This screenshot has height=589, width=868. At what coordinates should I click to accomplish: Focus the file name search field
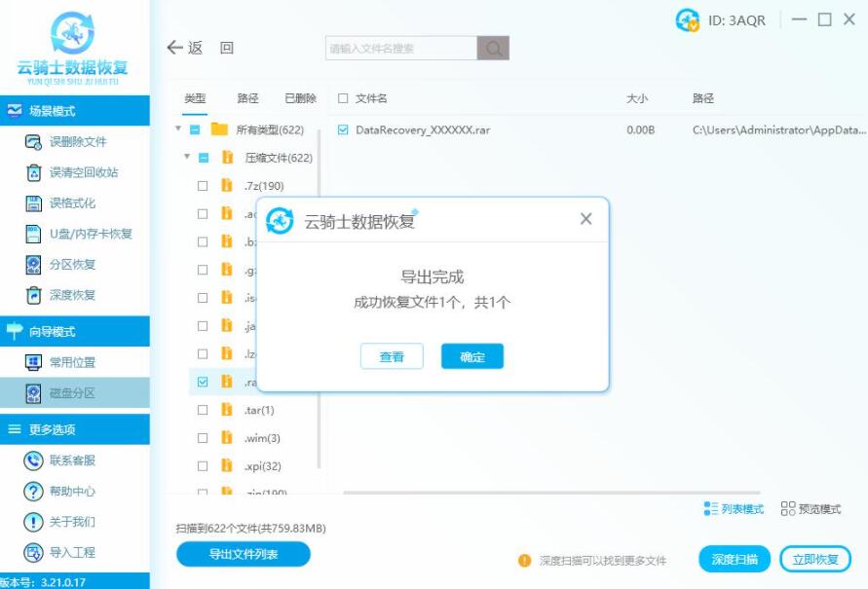pyautogui.click(x=401, y=48)
